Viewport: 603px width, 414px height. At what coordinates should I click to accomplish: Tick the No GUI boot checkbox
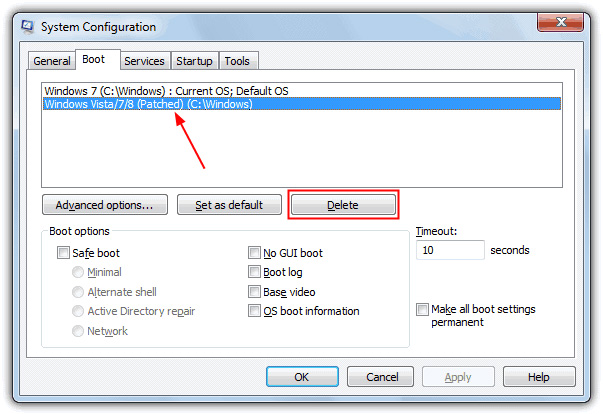255,254
